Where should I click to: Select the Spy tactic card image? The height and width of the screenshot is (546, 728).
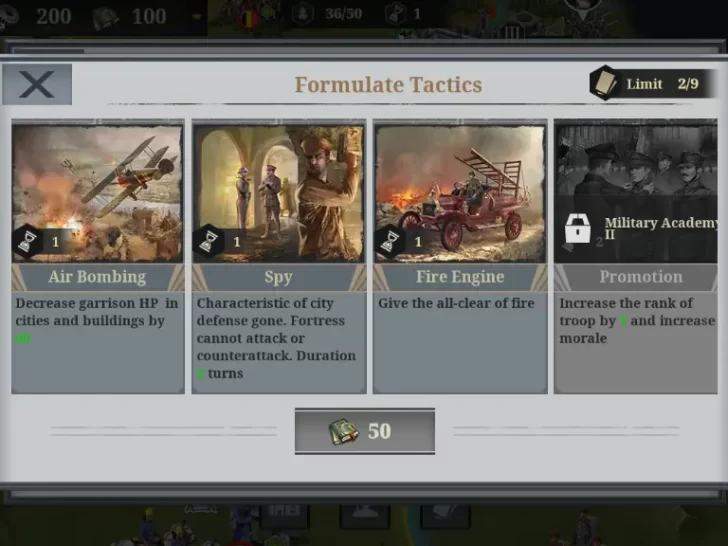pos(279,193)
